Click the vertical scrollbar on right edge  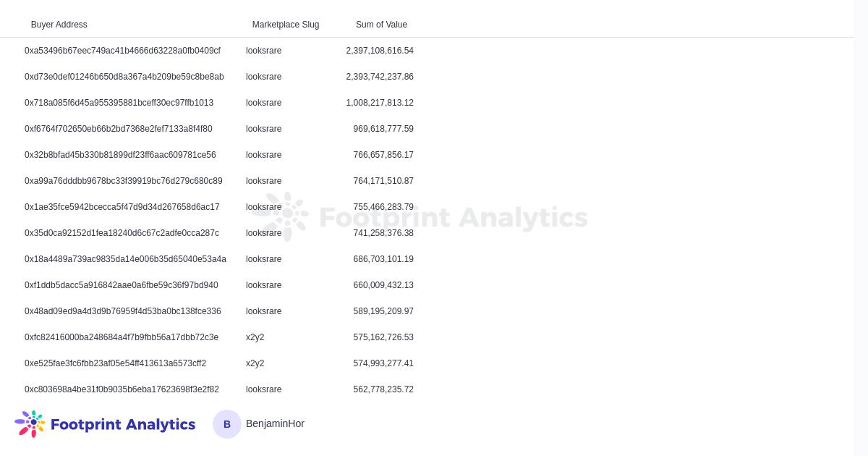click(x=861, y=217)
